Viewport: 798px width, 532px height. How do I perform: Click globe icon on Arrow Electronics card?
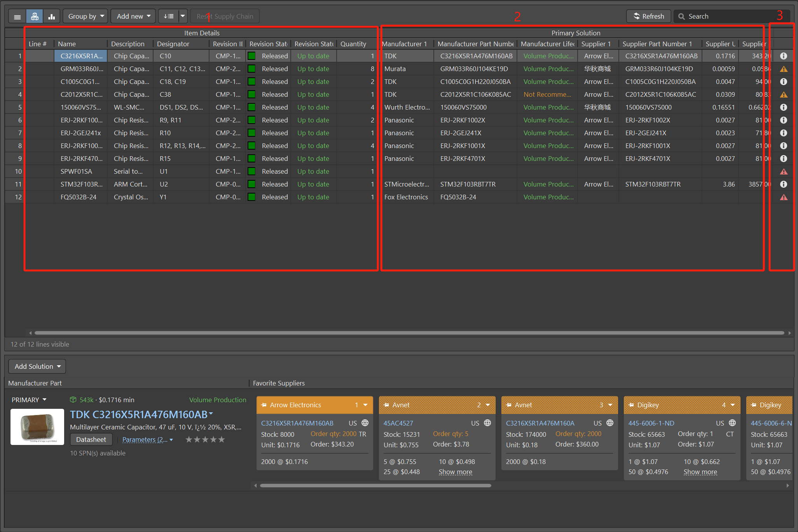pos(365,423)
